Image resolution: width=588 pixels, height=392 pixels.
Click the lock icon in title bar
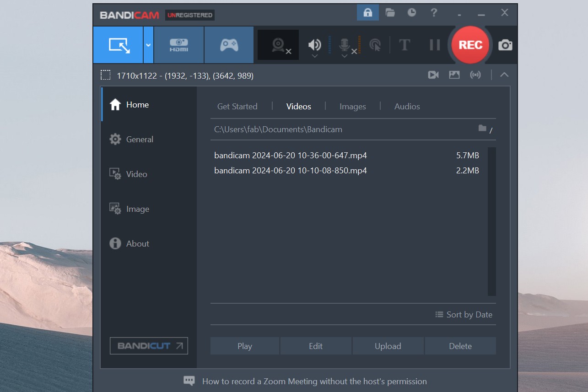click(368, 12)
